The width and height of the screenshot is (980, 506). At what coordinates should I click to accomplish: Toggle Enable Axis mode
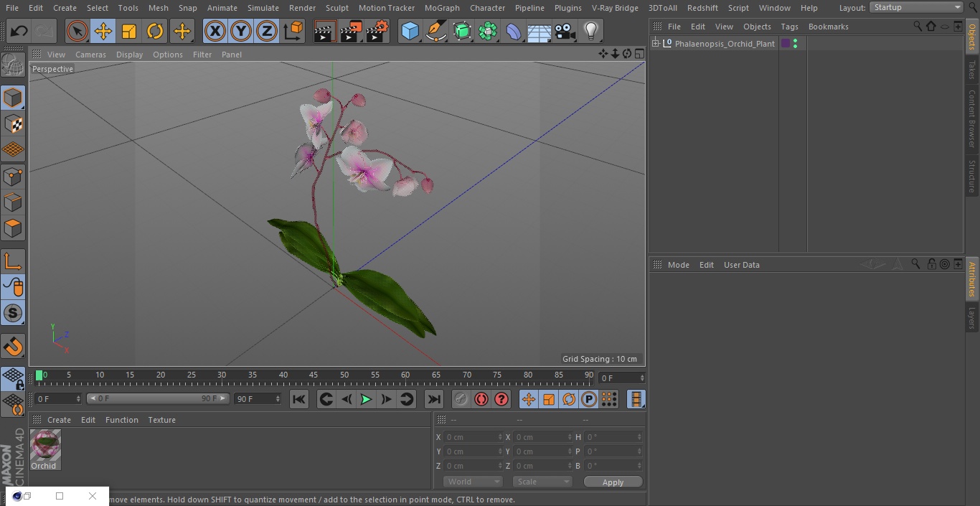pos(13,261)
